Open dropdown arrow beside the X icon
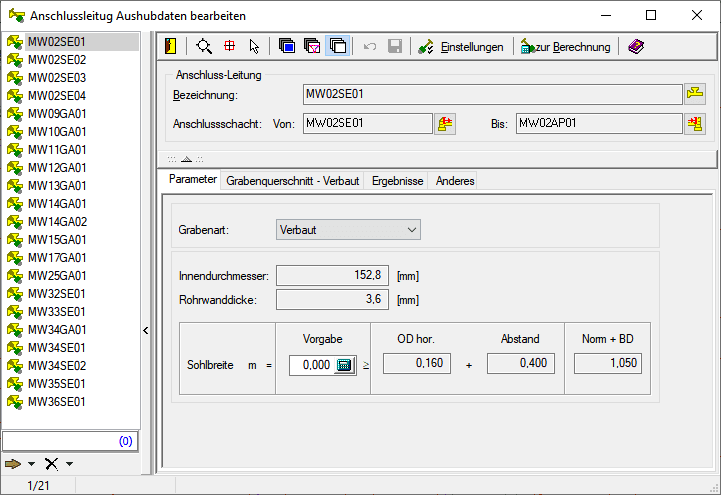721x495 pixels. tap(69, 464)
